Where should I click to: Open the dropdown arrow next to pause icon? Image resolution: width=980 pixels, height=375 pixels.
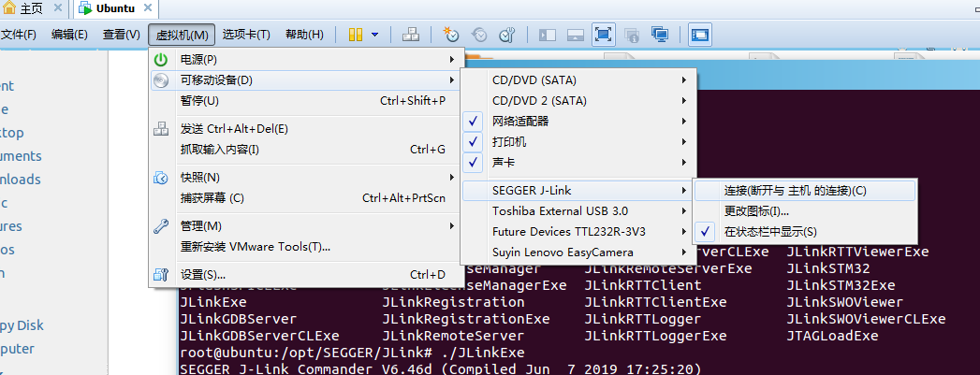(x=374, y=35)
